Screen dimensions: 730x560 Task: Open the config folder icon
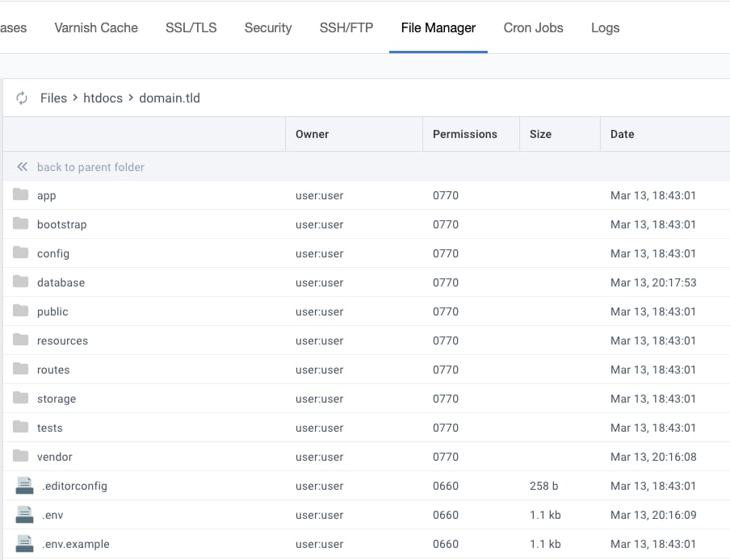coord(19,253)
